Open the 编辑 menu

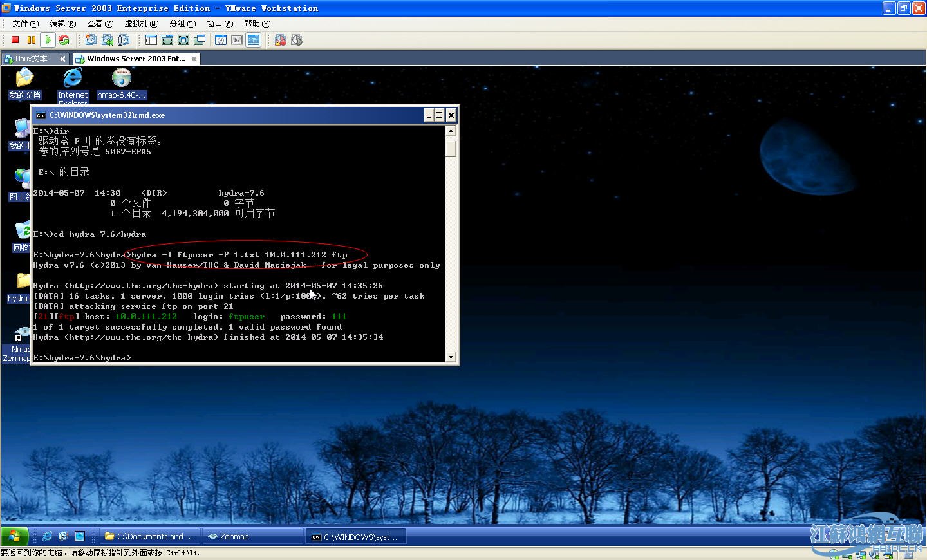coord(63,23)
